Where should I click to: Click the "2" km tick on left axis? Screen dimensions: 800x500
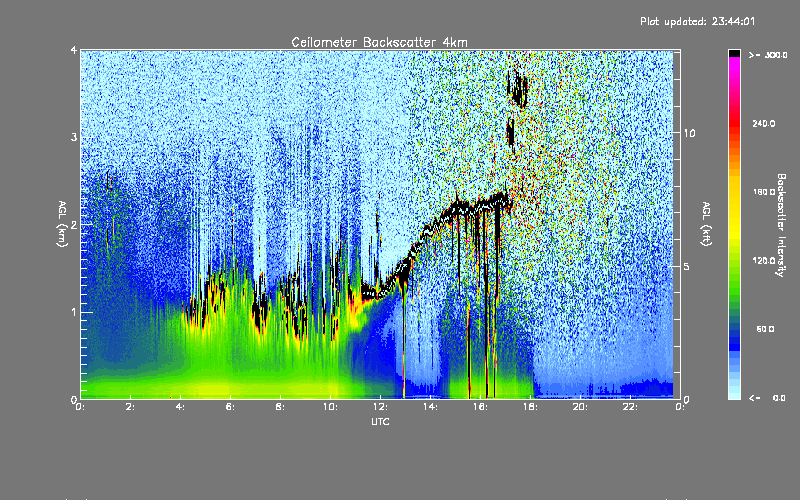click(74, 224)
